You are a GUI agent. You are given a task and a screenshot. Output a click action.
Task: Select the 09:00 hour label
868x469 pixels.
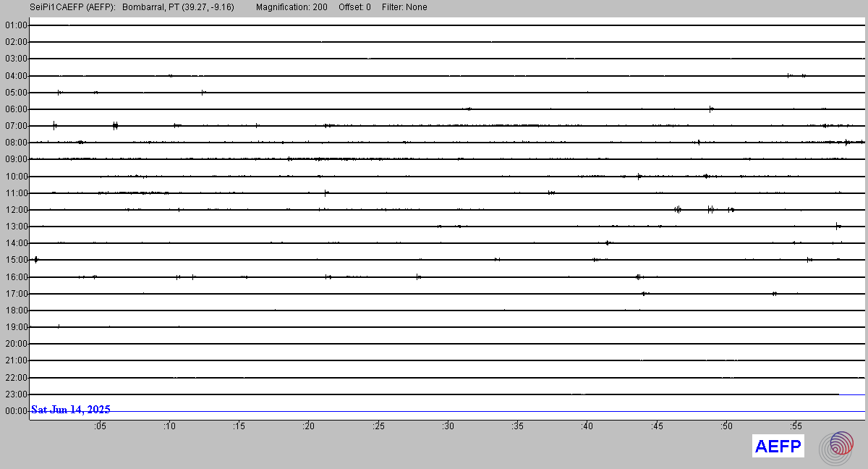[16, 159]
